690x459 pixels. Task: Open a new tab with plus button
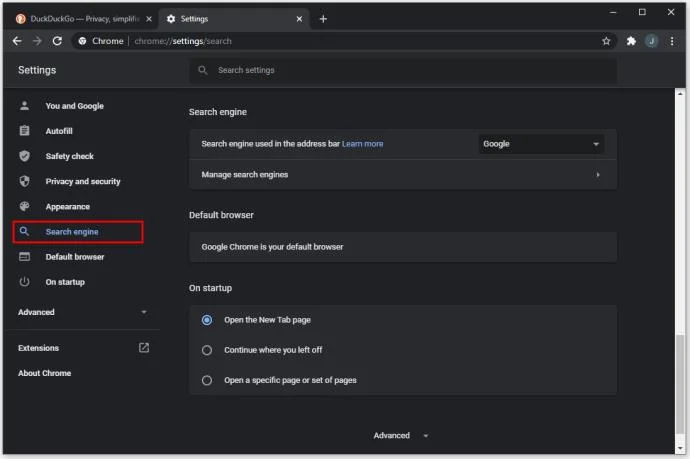click(x=323, y=19)
